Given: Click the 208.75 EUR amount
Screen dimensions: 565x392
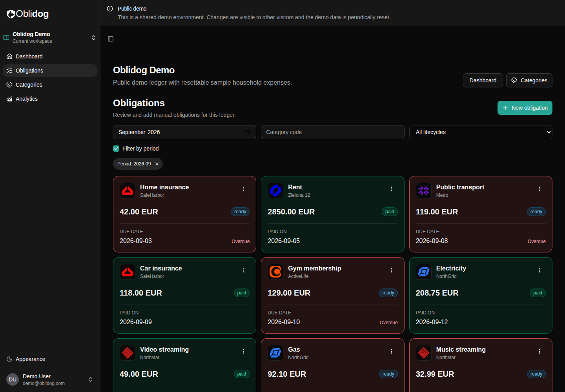Looking at the screenshot, I should pyautogui.click(x=437, y=293).
